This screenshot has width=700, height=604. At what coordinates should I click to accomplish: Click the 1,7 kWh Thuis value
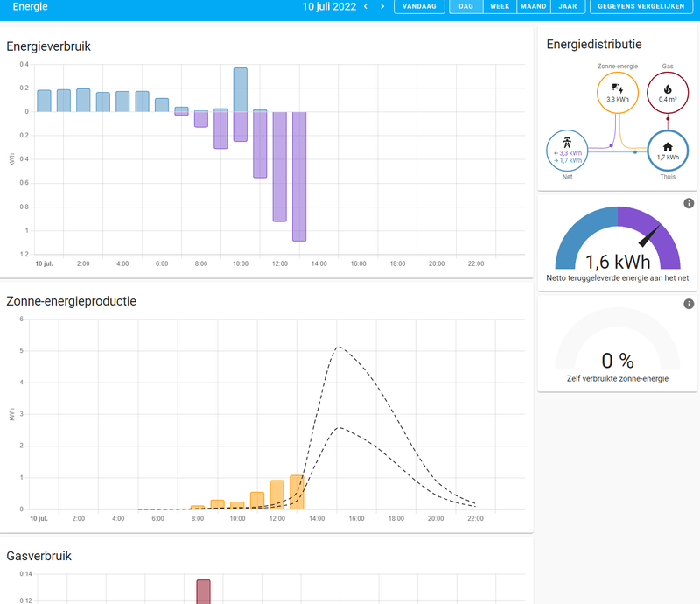(x=668, y=158)
